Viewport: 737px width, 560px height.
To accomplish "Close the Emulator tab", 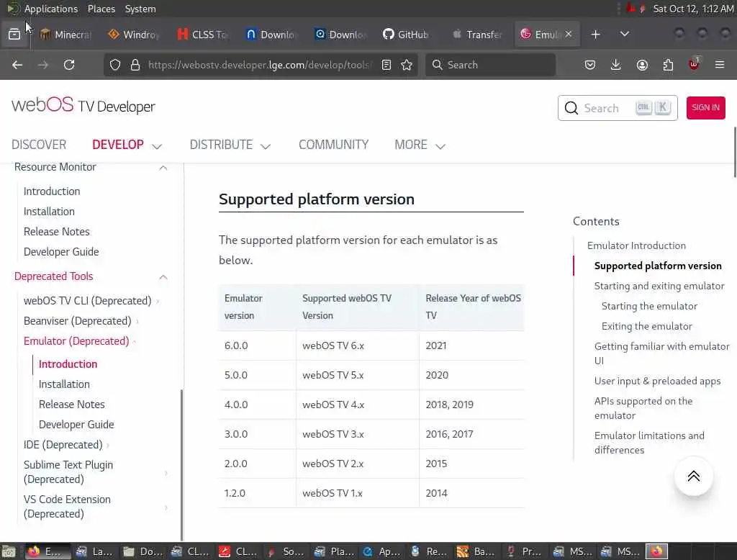I will (x=569, y=34).
